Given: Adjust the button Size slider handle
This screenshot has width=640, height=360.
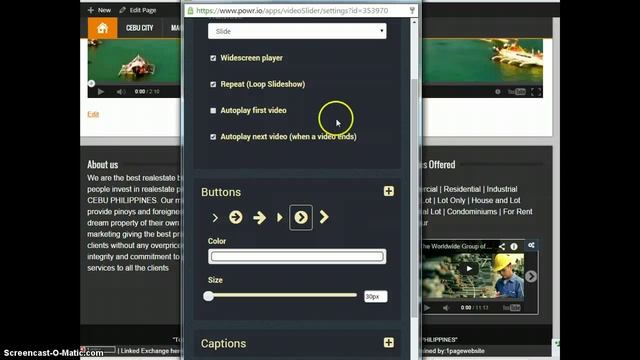Looking at the screenshot, I should (x=209, y=296).
